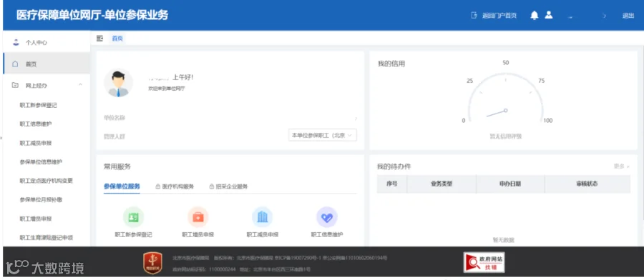The width and height of the screenshot is (644, 280).
Task: Click the 职工新参保登记 label under 常用服务
Action: coord(134,235)
